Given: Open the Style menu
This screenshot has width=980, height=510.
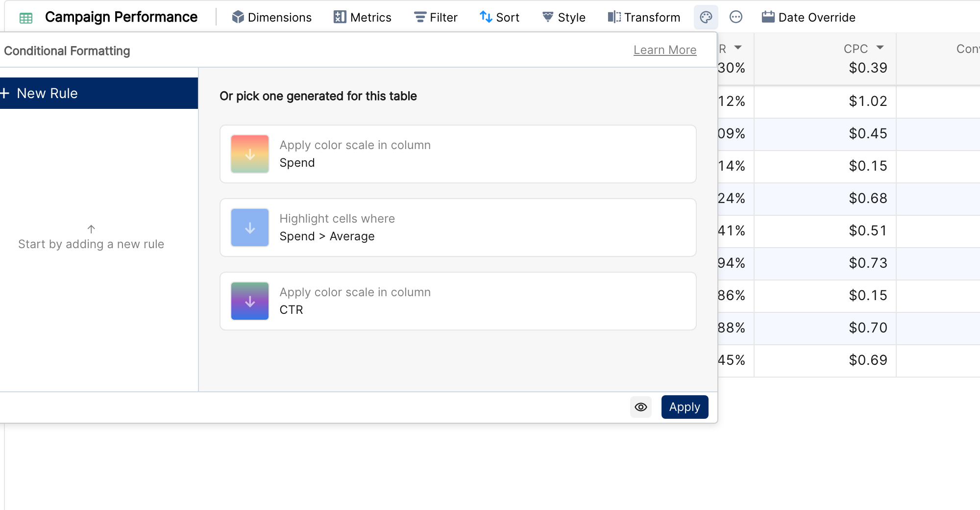Looking at the screenshot, I should point(563,17).
